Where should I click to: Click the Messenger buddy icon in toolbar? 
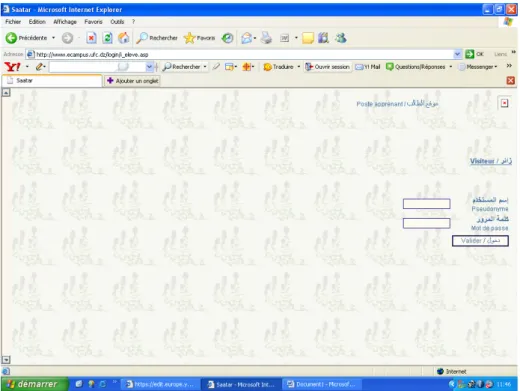pos(340,38)
